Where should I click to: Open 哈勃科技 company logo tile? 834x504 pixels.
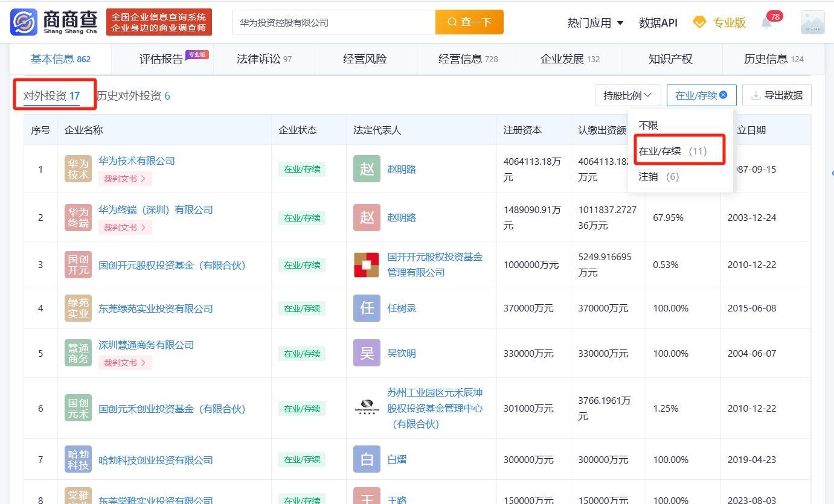[x=78, y=459]
